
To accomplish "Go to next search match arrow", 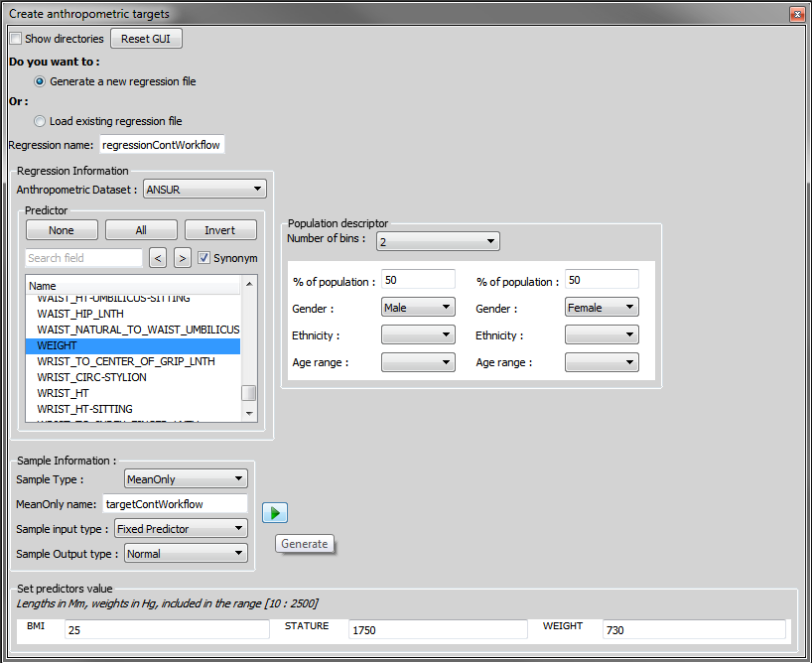I will click(x=183, y=258).
